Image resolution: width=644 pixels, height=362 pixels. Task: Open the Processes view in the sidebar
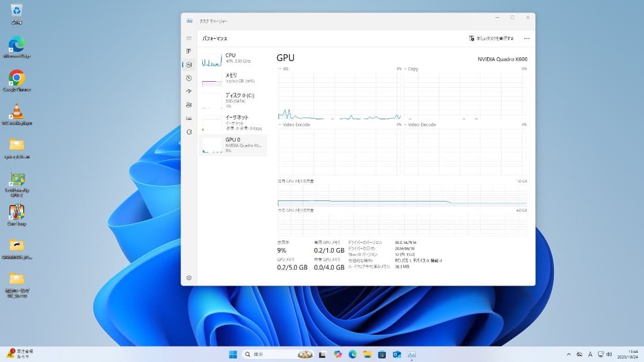coord(188,51)
